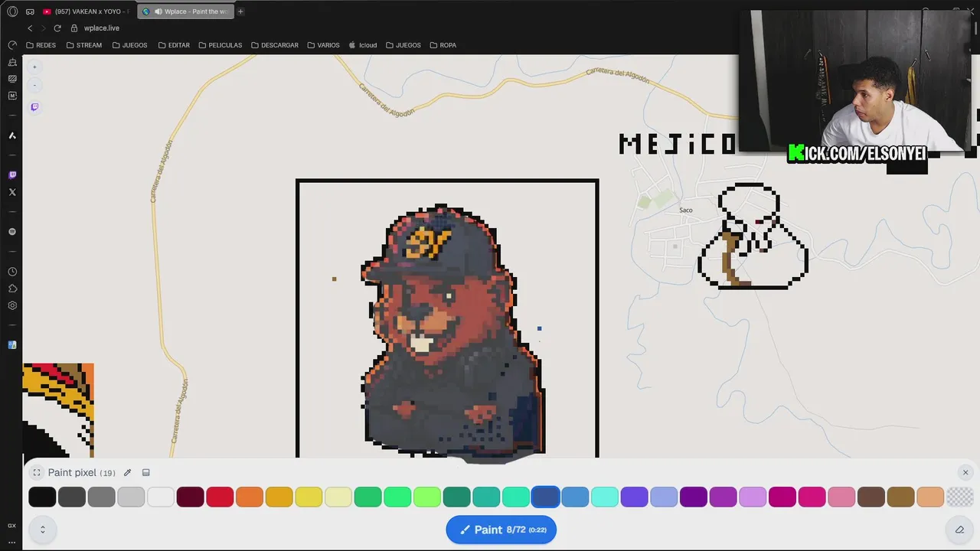Select the dark brown color swatch

point(871,497)
